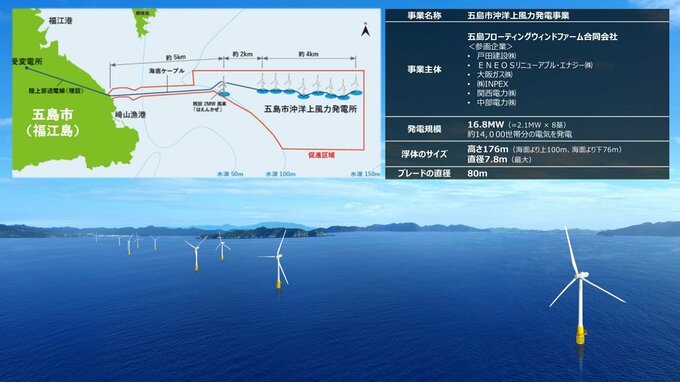The image size is (680, 382).
Task: Click the '中部電力㈱' list entry
Action: (x=497, y=103)
